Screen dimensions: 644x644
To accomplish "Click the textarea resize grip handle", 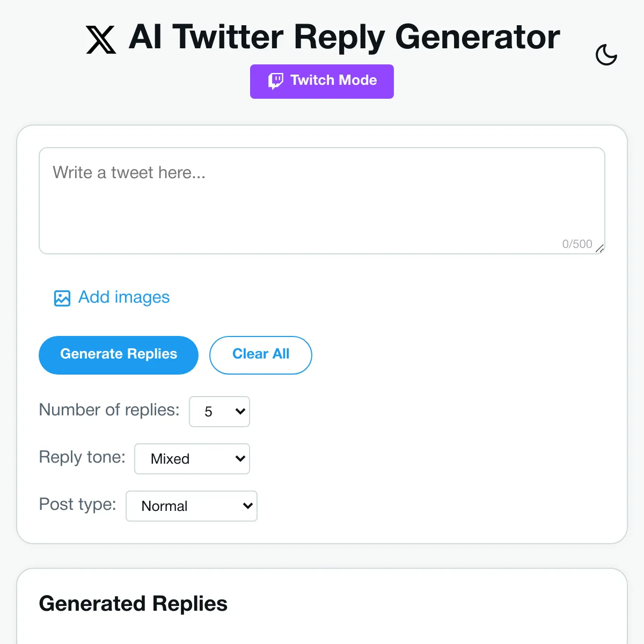I will (x=601, y=249).
